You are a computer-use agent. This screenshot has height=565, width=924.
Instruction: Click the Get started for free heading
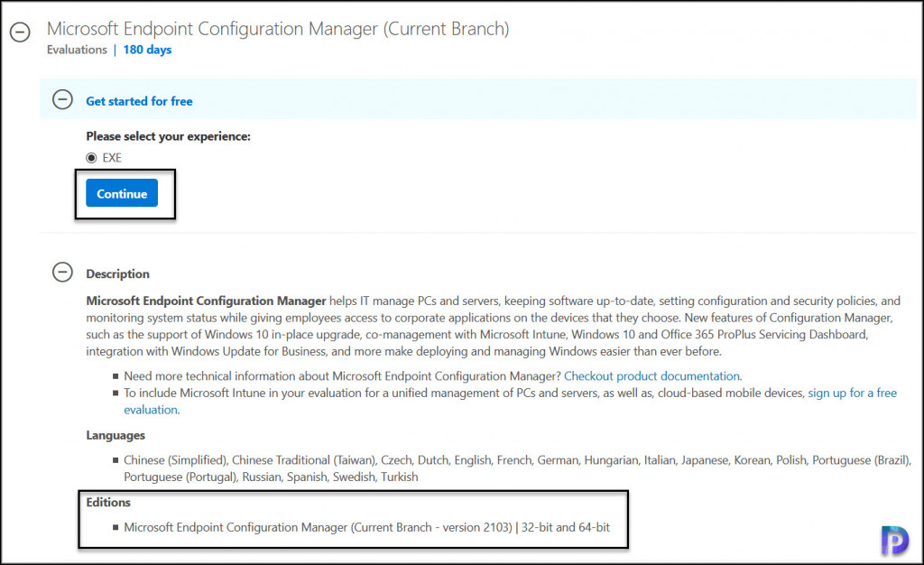pyautogui.click(x=139, y=101)
